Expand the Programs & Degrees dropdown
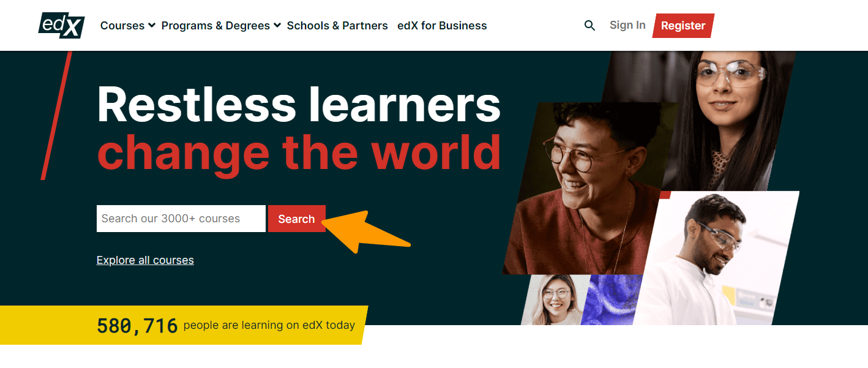This screenshot has width=868, height=368. 220,26
